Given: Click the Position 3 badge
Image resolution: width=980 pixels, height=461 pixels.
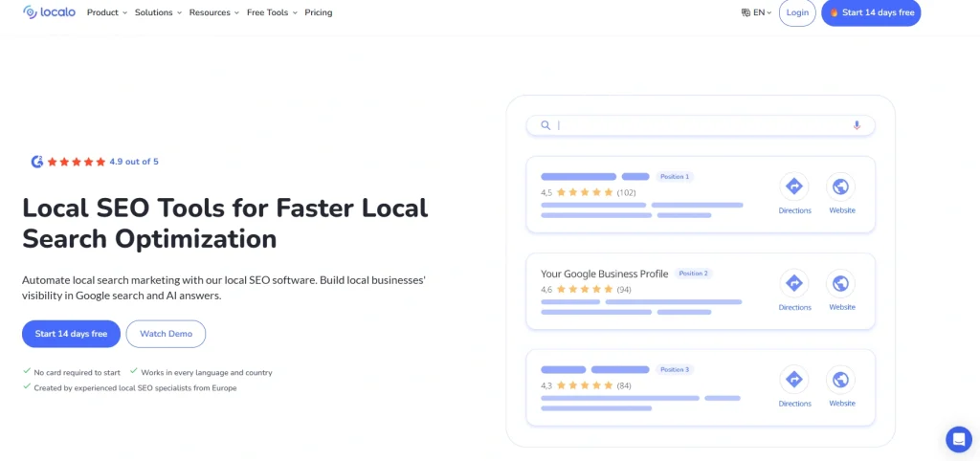Looking at the screenshot, I should [675, 370].
